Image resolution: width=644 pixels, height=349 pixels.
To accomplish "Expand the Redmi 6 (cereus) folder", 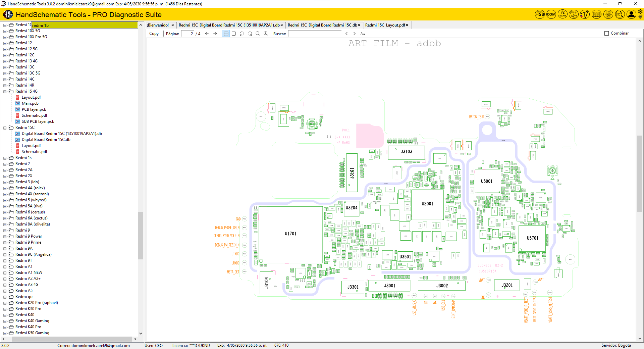I will tap(5, 212).
